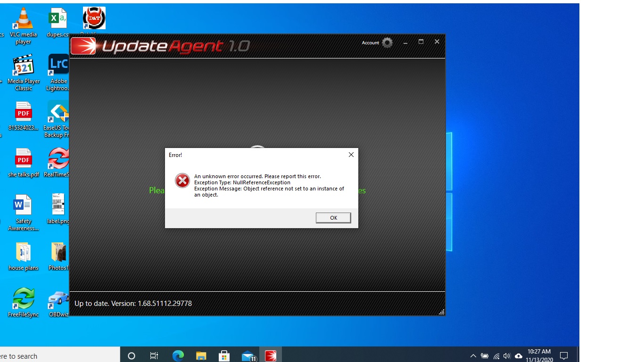
Task: Select the Media Player Classic desktop icon
Action: click(23, 73)
